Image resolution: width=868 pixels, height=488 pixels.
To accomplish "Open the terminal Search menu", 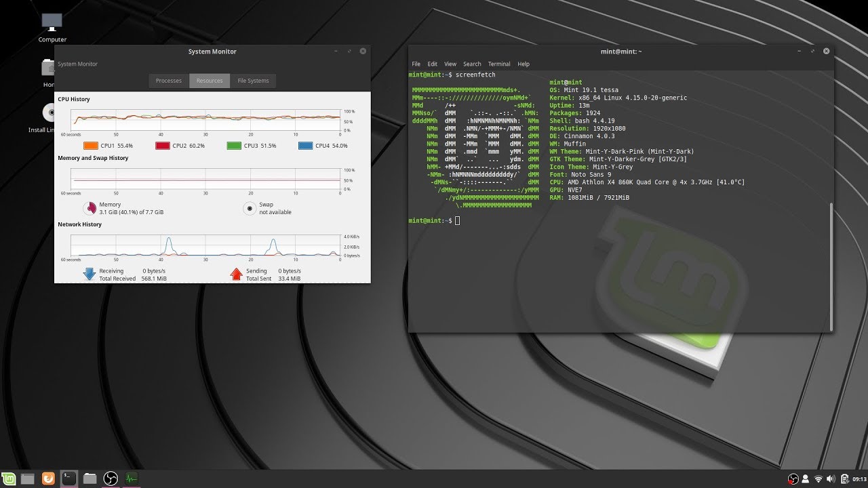I will pyautogui.click(x=472, y=64).
